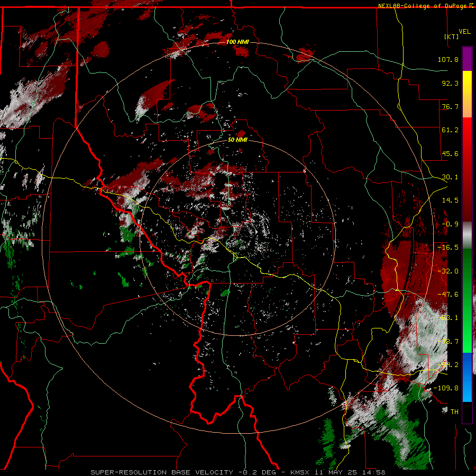Click the -16.5 velocity scale value
This screenshot has height=476, width=476.
(448, 248)
